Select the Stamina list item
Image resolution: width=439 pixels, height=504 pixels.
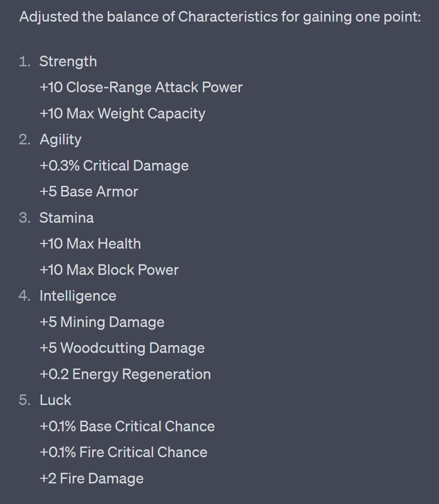[67, 218]
